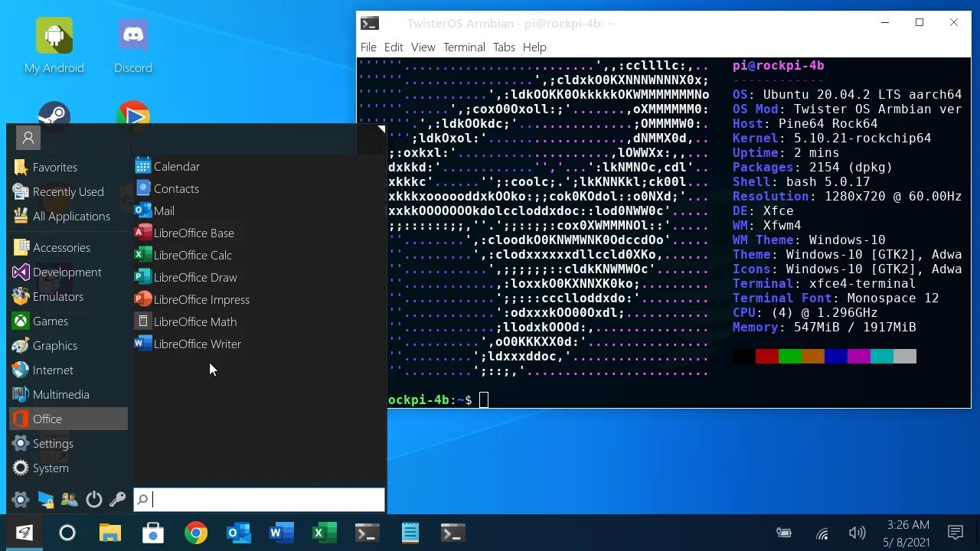Open the Calendar application
The width and height of the screenshot is (980, 551).
[167, 166]
